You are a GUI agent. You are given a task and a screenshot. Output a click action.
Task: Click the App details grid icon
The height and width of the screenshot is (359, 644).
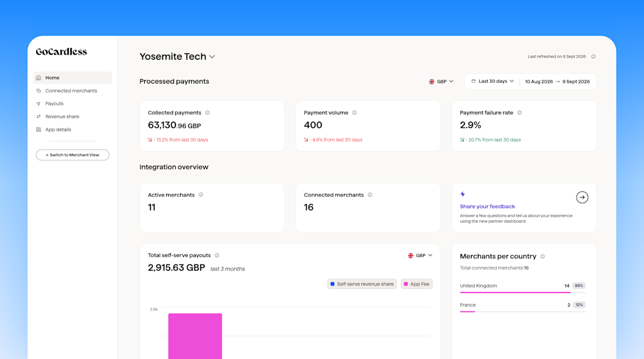pyautogui.click(x=39, y=129)
